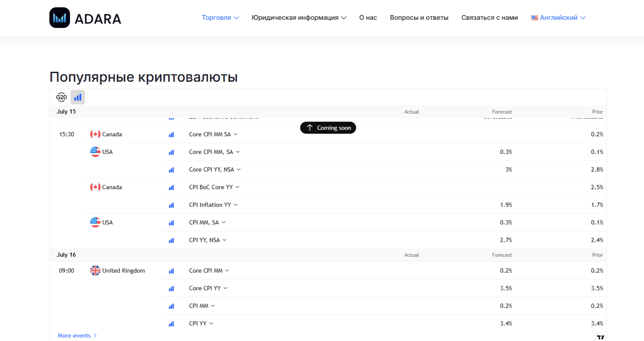644x341 pixels.
Task: Click importance bars icon for CPI BoC Core YY
Action: [171, 187]
